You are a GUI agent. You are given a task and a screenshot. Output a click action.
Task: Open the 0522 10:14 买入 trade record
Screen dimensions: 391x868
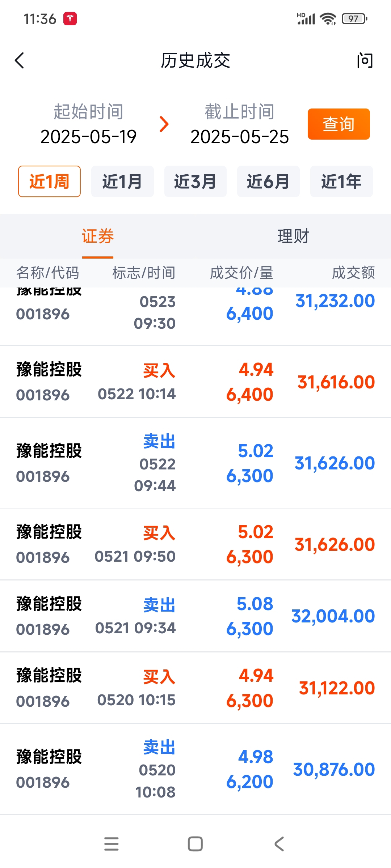tap(195, 382)
